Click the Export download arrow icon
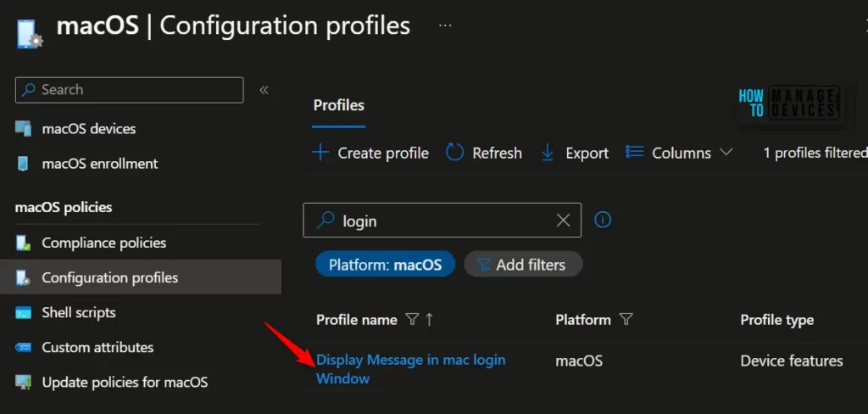This screenshot has height=414, width=868. 548,153
